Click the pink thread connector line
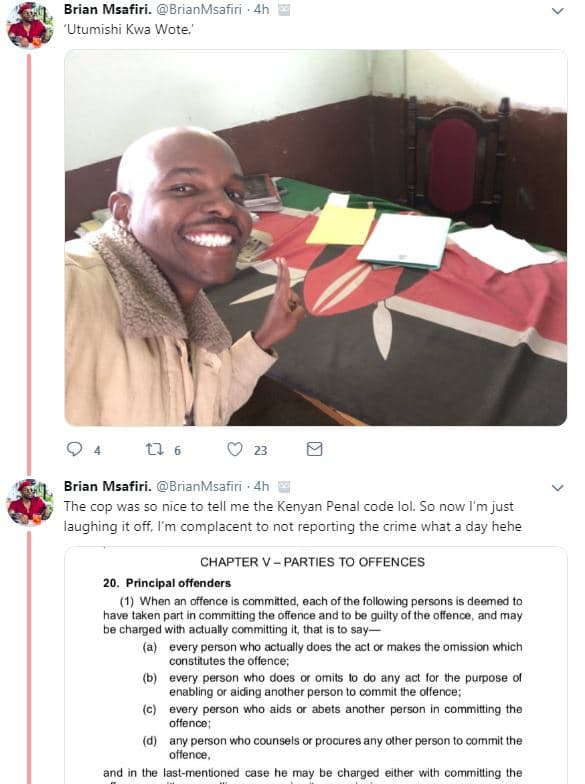The image size is (585, 784). click(29, 264)
